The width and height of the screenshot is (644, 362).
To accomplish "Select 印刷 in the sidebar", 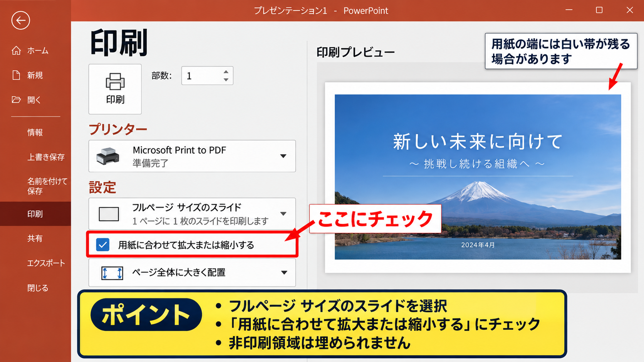I will point(35,214).
